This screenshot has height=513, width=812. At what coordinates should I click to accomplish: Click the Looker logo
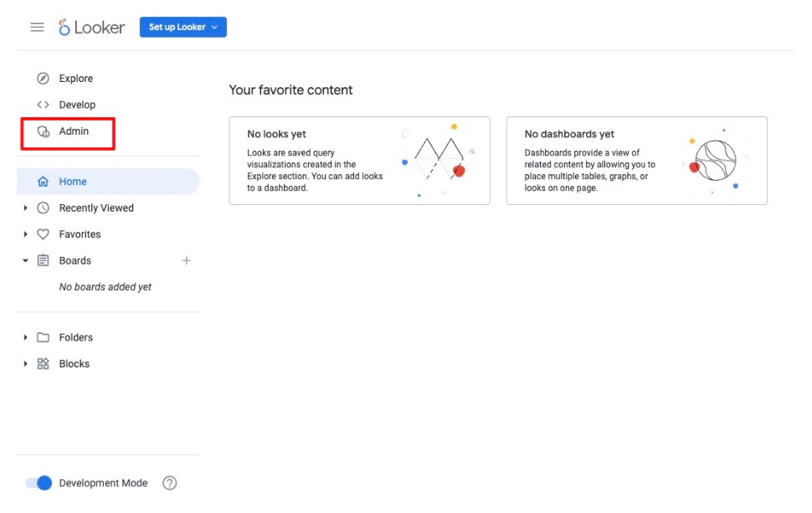point(91,27)
